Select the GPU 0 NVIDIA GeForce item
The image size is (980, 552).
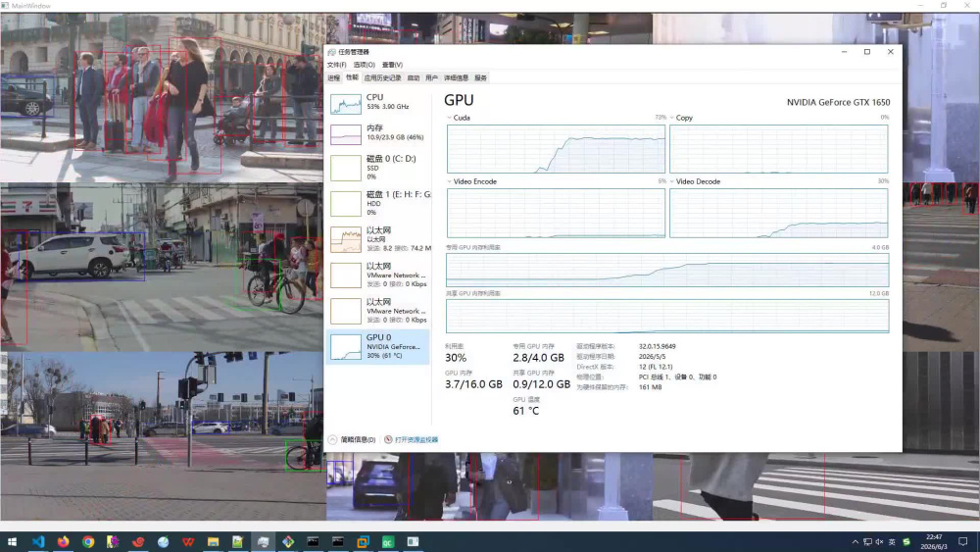coord(378,346)
